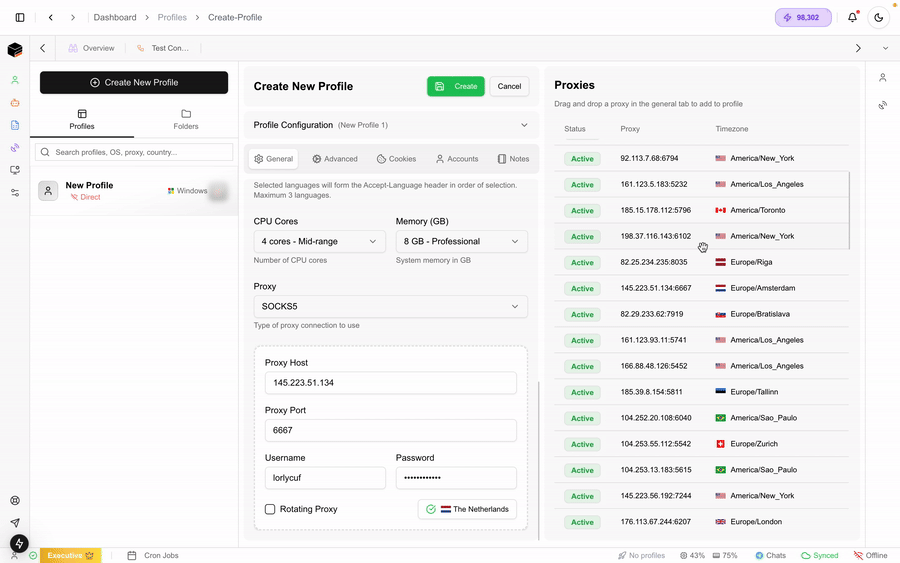900x563 pixels.
Task: Switch to the Folders tab
Action: pyautogui.click(x=185, y=120)
